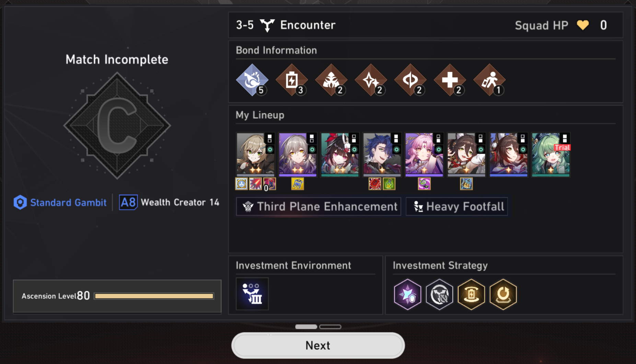Select the first lineup character portrait

pos(255,155)
